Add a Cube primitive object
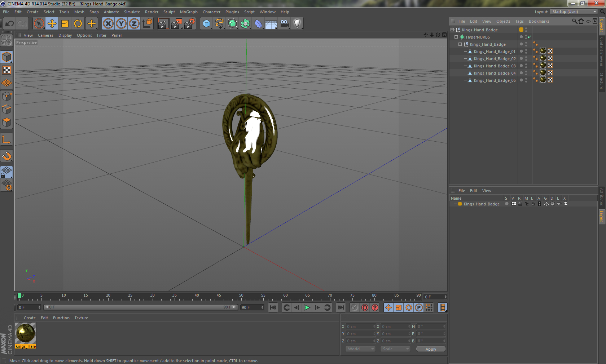Viewport: 606px width, 364px height. pos(206,24)
